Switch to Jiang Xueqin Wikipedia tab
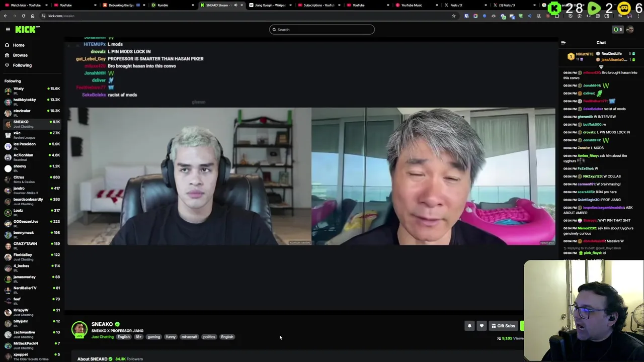644x362 pixels. pyautogui.click(x=270, y=5)
